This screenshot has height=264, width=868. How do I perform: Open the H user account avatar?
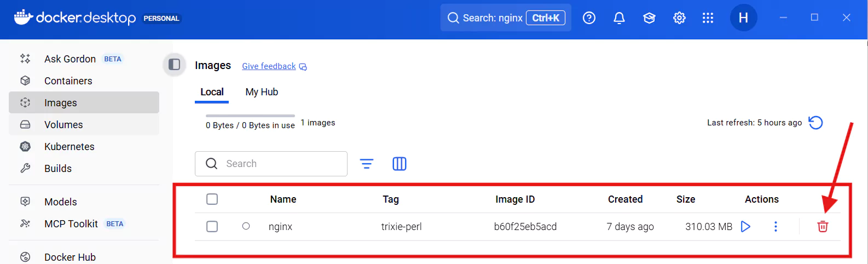click(743, 18)
